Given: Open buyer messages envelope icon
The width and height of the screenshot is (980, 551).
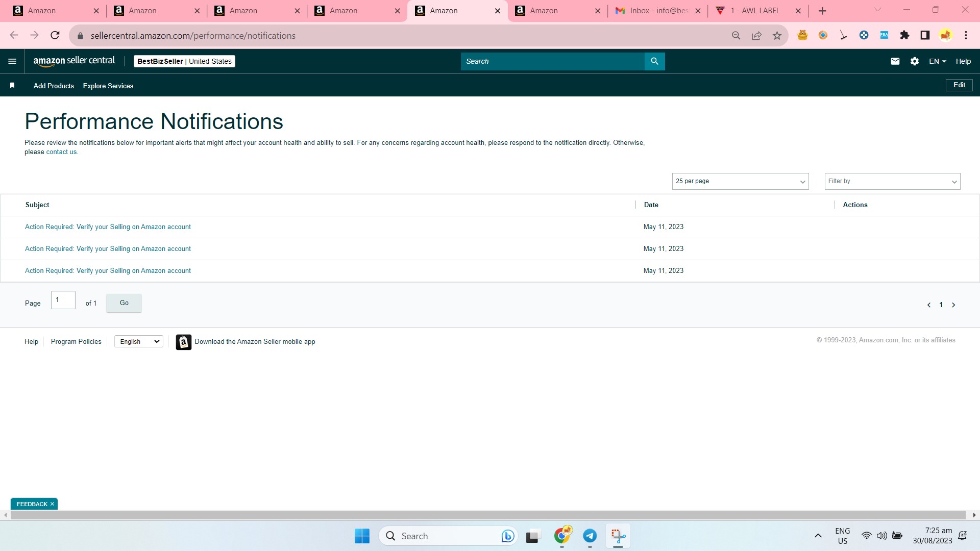Looking at the screenshot, I should (895, 61).
